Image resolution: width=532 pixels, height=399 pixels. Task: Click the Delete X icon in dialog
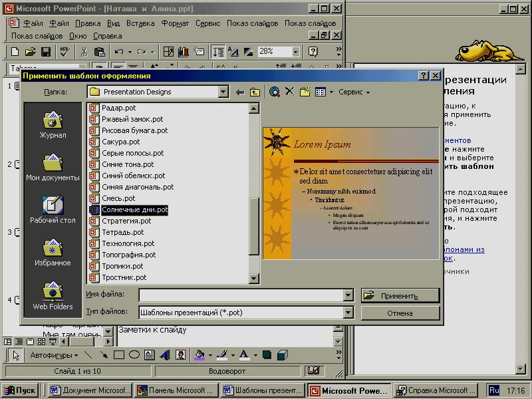(x=289, y=91)
